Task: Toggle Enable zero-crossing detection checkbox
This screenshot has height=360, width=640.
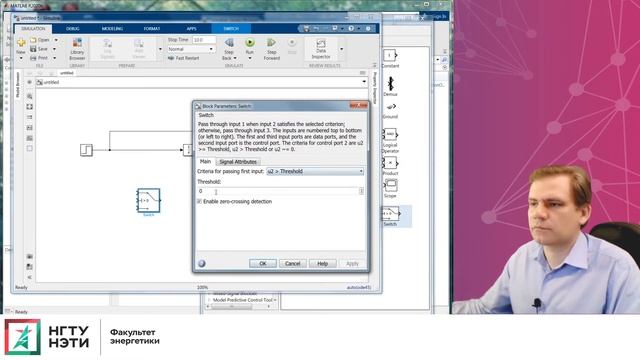Action: point(200,202)
